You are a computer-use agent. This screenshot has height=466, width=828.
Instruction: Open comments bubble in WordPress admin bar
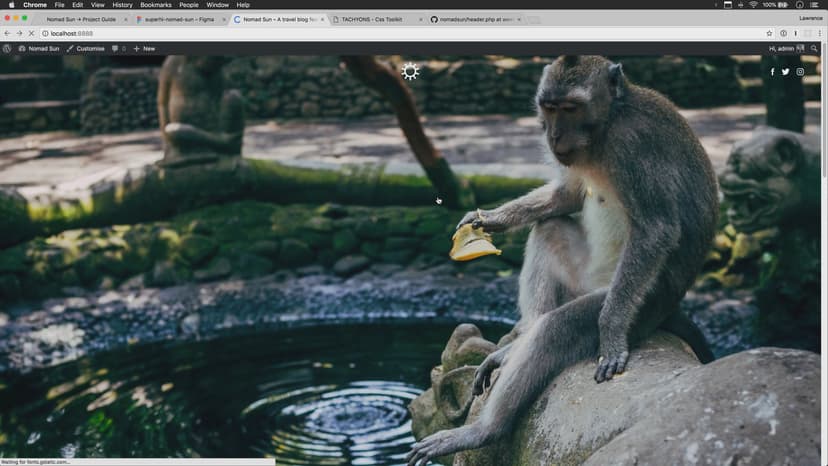(x=117, y=48)
